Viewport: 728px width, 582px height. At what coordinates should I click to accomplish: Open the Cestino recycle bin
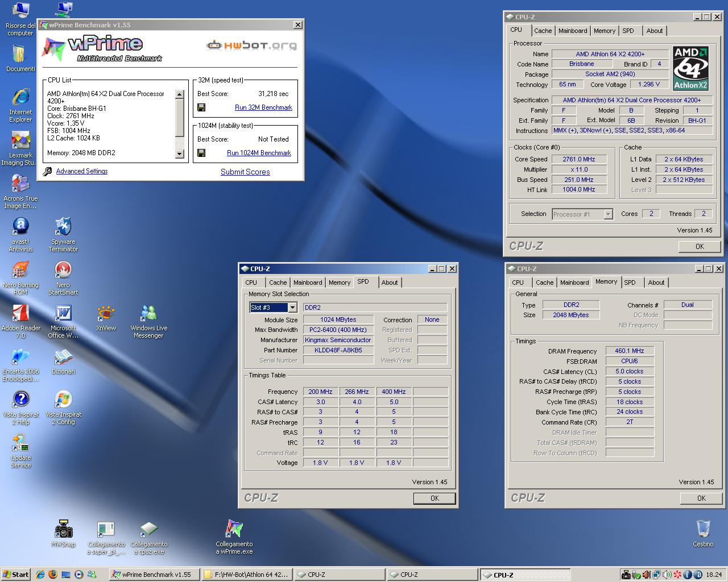[x=703, y=533]
